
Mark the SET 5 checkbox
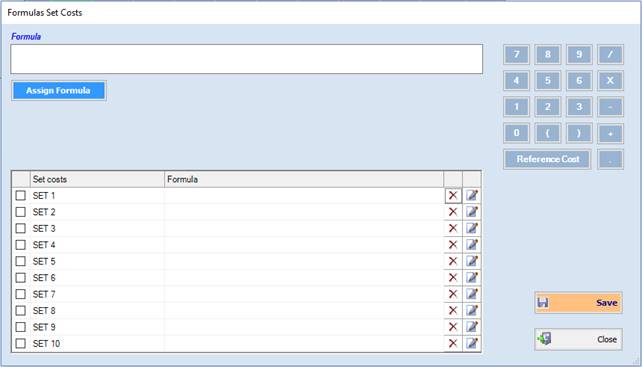click(20, 261)
